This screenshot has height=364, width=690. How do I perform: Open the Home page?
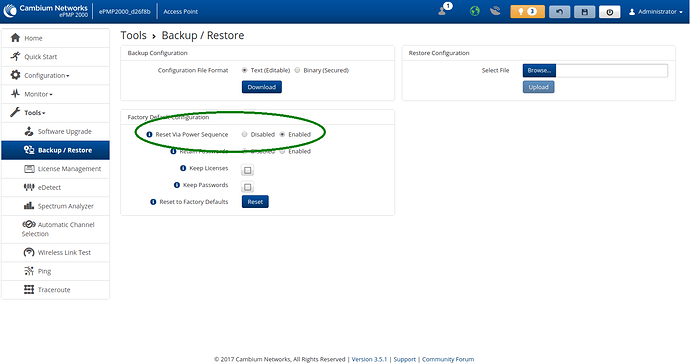coord(55,38)
